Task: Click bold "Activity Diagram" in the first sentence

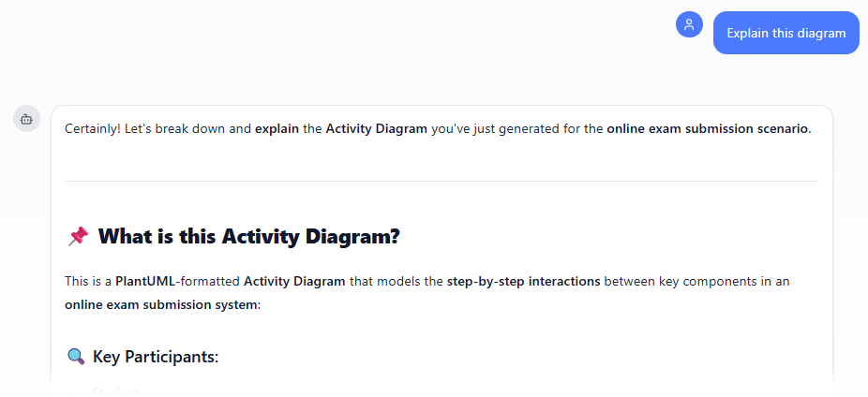Action: coord(376,128)
